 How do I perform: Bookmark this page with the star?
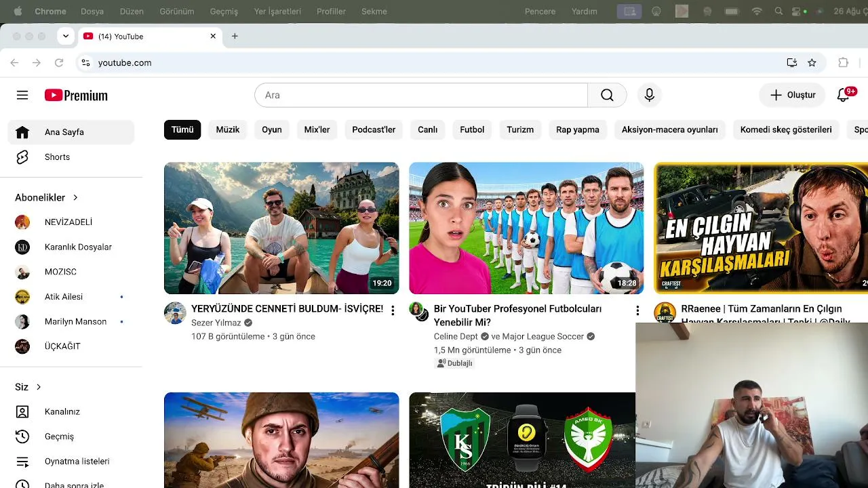tap(812, 63)
